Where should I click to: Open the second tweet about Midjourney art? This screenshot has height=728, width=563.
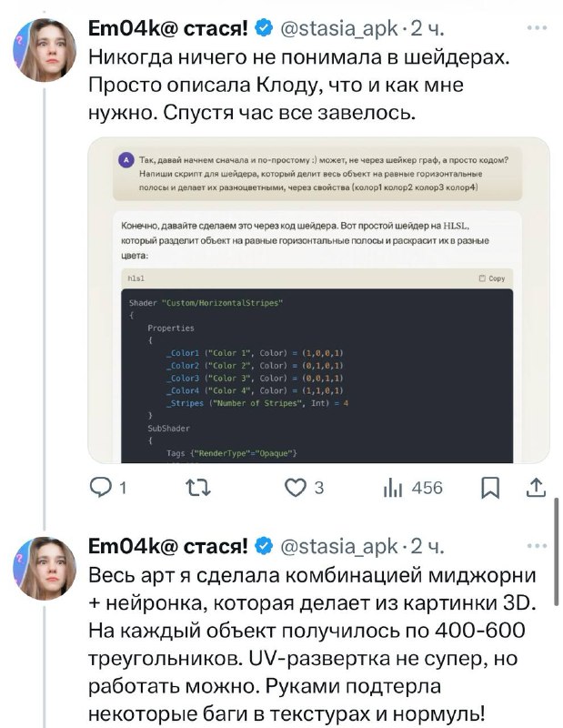(309, 646)
